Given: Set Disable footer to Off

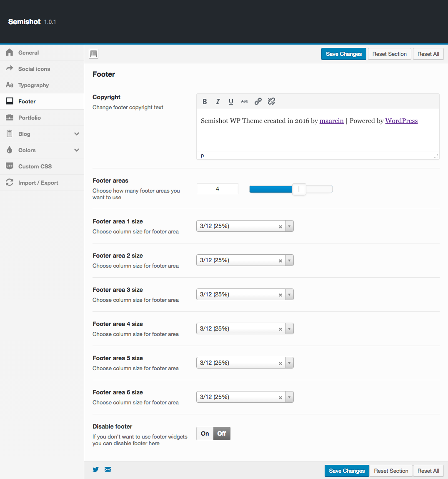Looking at the screenshot, I should coord(222,434).
